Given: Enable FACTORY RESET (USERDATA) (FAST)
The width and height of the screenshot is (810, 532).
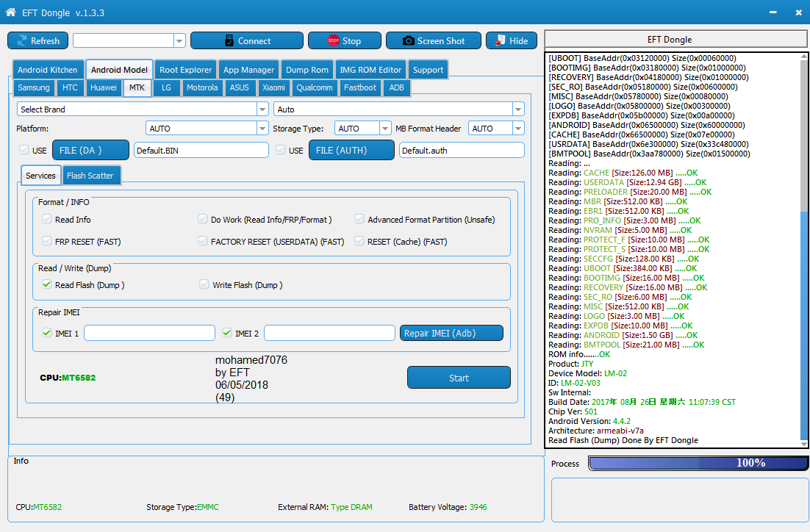Looking at the screenshot, I should (x=203, y=241).
